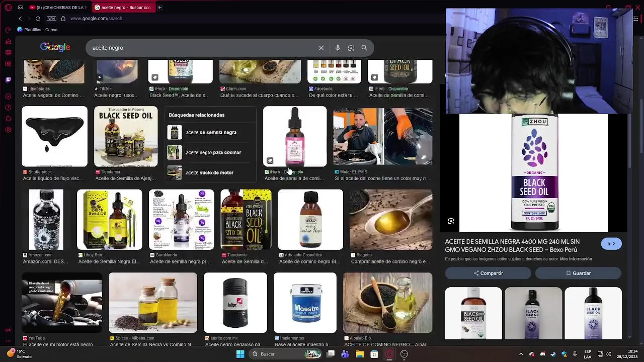Go back with the browser back arrow
644x362 pixels.
(x=20, y=19)
